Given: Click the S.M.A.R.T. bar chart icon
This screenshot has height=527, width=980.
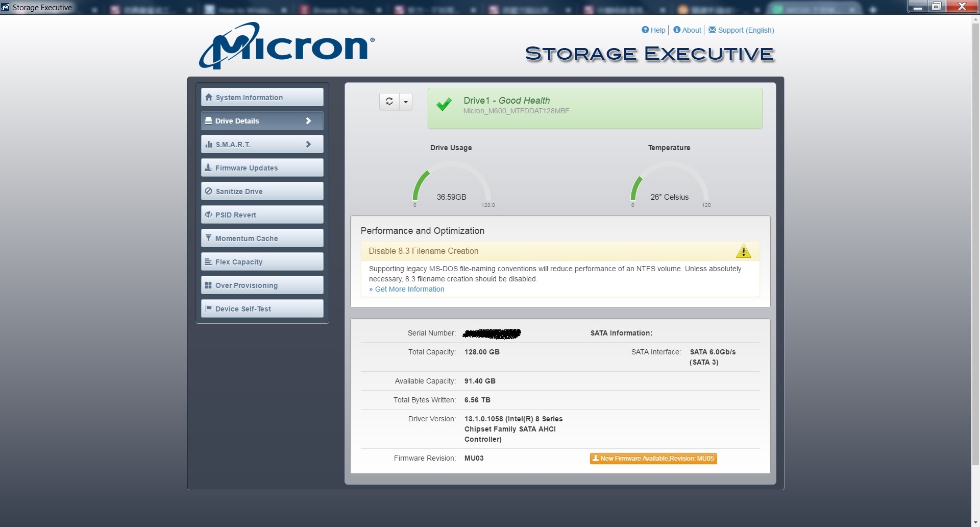Looking at the screenshot, I should pos(209,145).
